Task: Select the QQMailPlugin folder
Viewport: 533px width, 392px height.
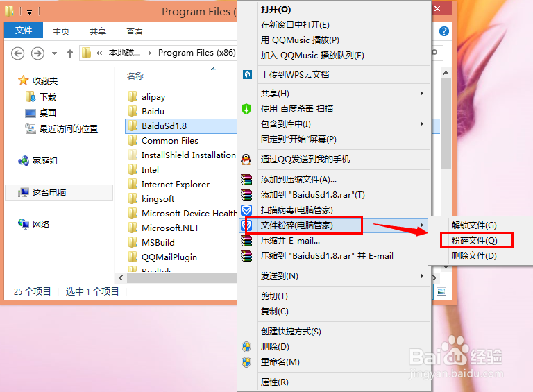Action: point(169,257)
